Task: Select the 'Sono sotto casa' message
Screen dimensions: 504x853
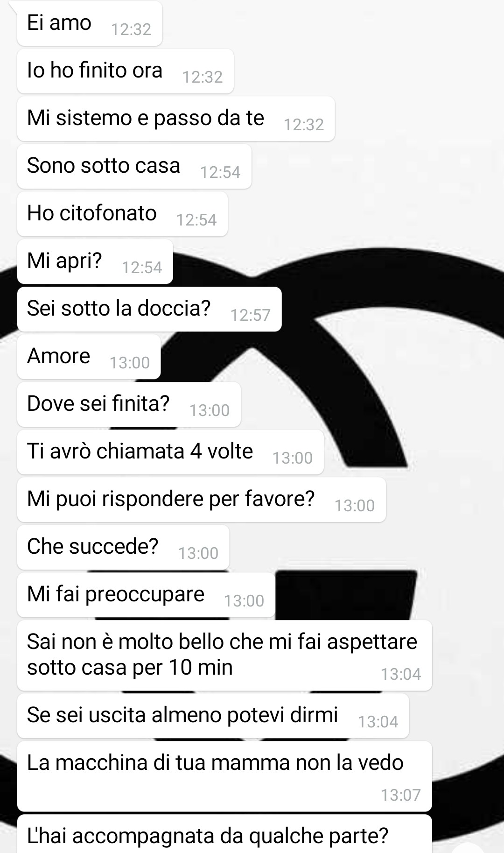Action: (134, 166)
